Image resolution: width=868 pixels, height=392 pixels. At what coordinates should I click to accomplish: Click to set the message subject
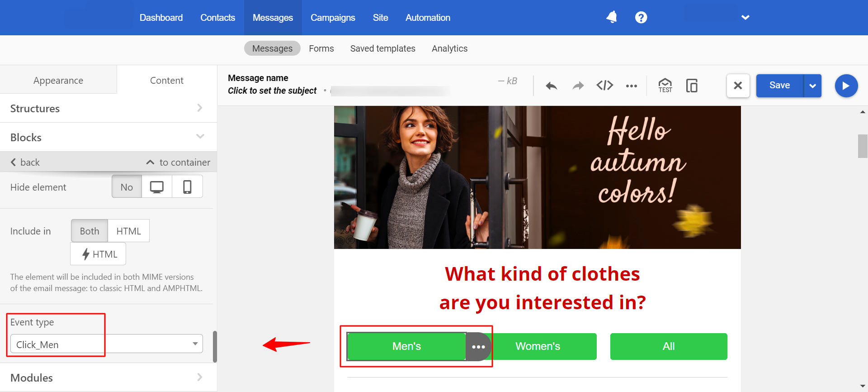click(272, 91)
